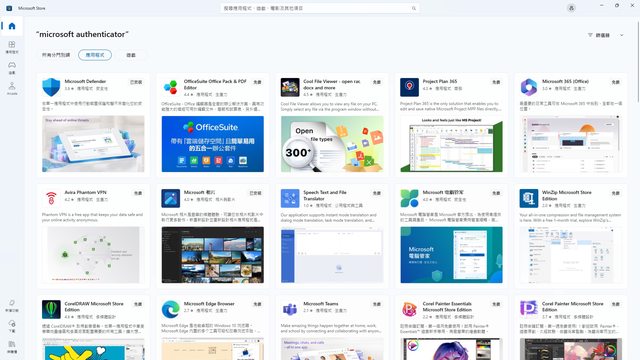Open the Gaming controller sidebar icon

click(12, 67)
